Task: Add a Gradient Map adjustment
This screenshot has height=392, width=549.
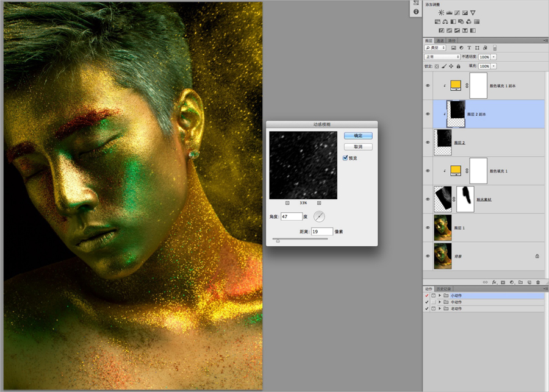Action: point(473,30)
